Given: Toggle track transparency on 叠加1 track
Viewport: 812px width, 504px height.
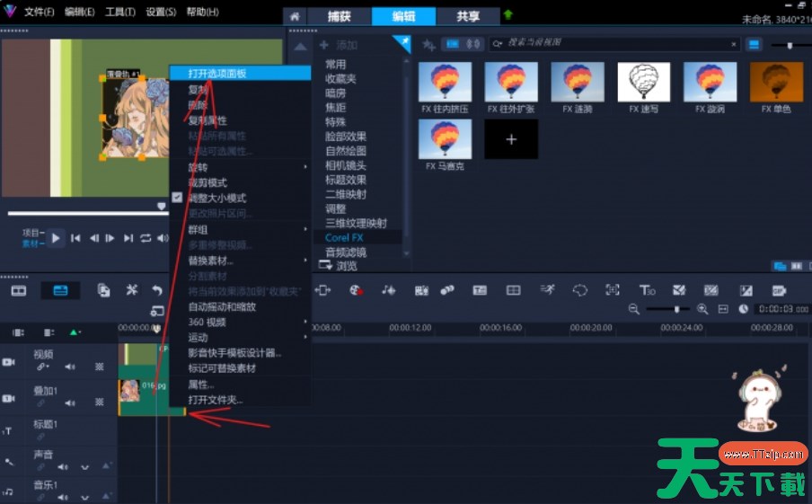Looking at the screenshot, I should 99,402.
